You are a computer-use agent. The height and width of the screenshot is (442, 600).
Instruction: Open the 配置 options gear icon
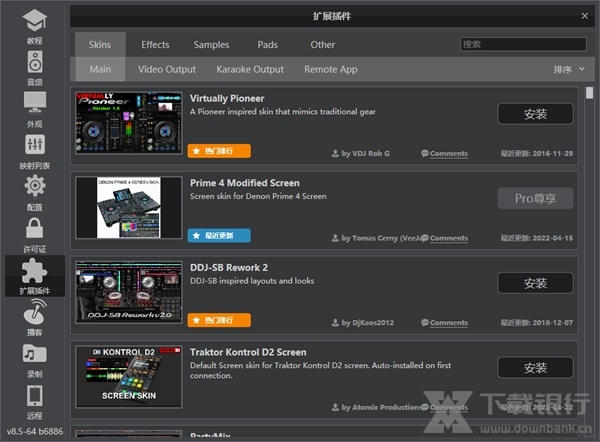pyautogui.click(x=34, y=186)
